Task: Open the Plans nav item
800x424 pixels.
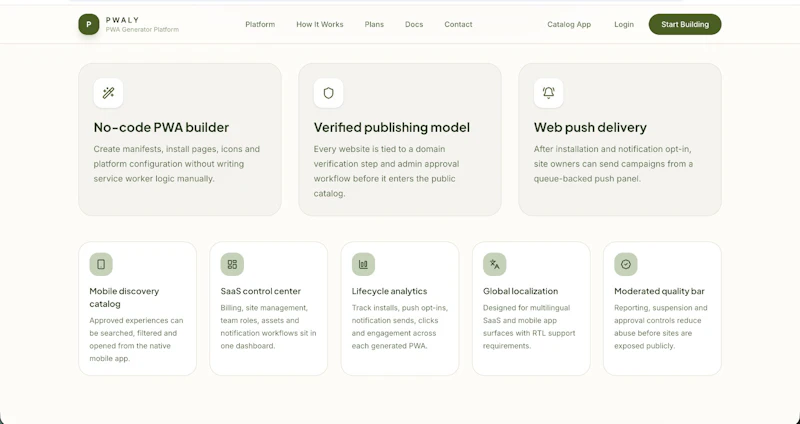Action: [x=374, y=24]
